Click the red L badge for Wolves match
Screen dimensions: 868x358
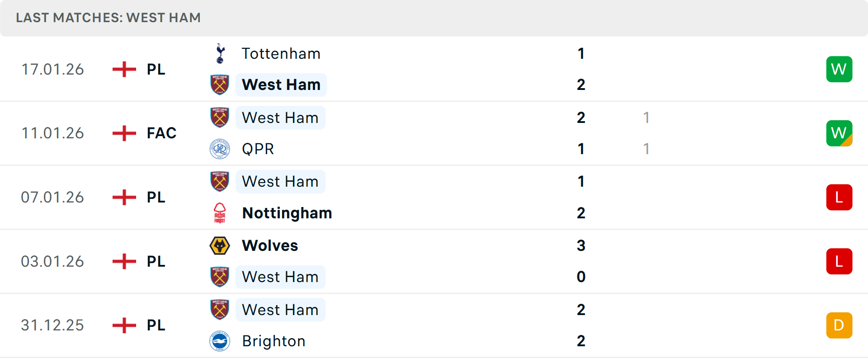click(x=839, y=261)
